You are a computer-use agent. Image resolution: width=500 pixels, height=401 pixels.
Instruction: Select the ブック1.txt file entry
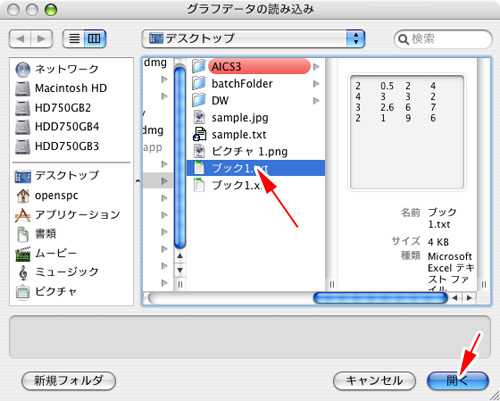point(256,168)
